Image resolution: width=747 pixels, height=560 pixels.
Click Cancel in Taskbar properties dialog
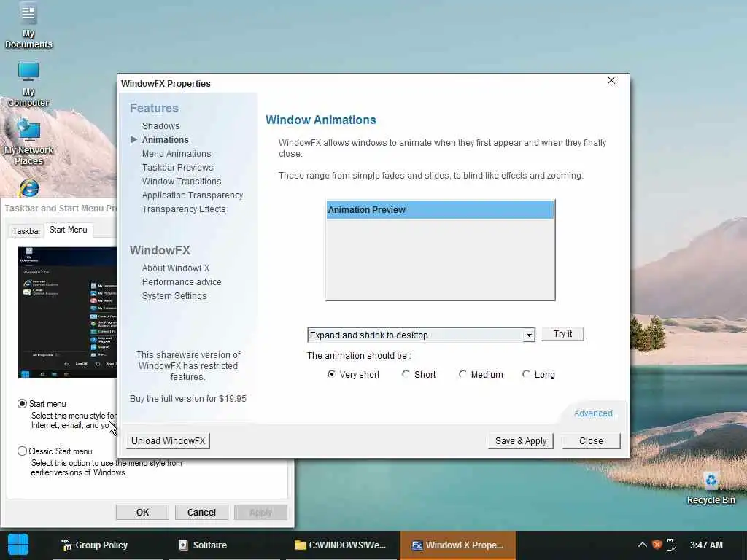point(201,513)
